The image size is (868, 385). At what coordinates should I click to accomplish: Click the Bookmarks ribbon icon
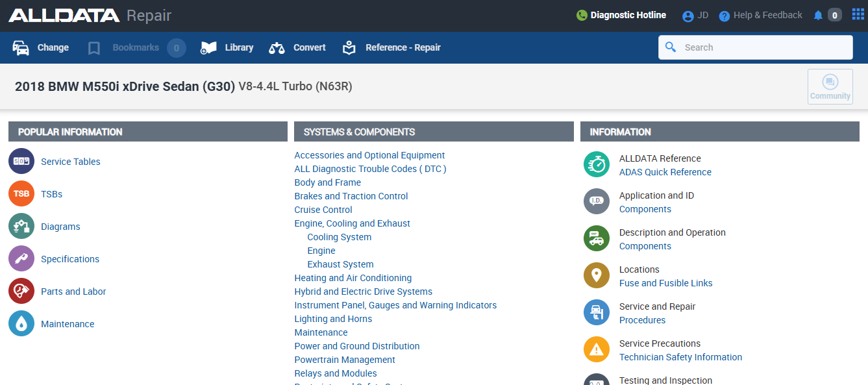click(94, 48)
